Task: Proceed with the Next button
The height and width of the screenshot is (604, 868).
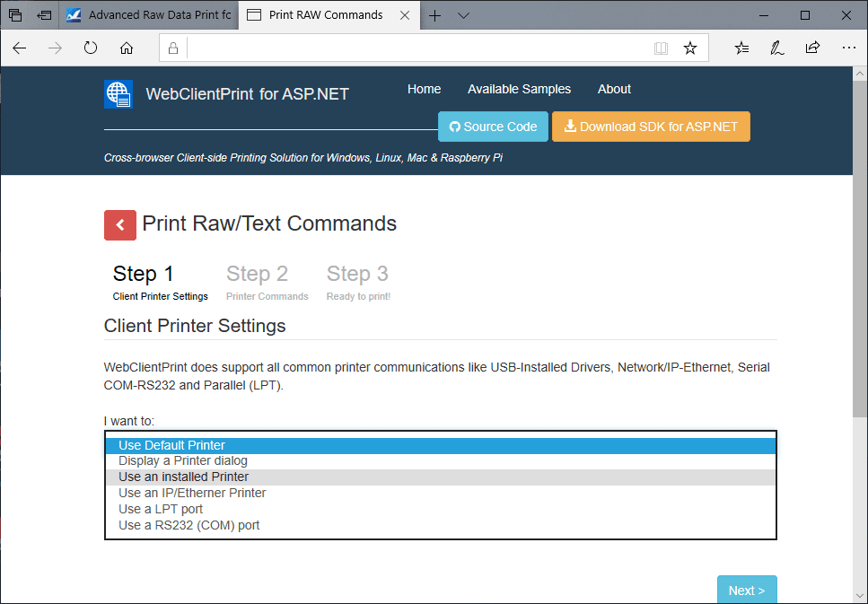Action: pos(747,591)
